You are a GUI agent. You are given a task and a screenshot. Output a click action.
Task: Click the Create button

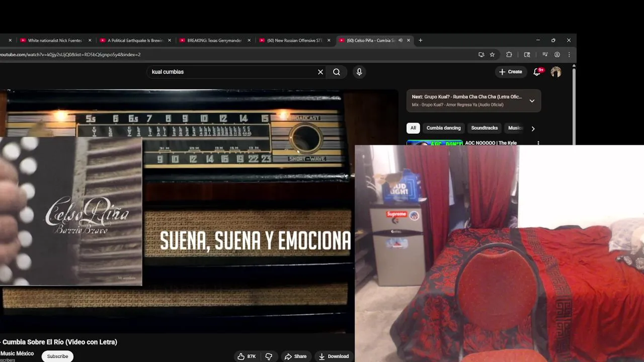511,72
